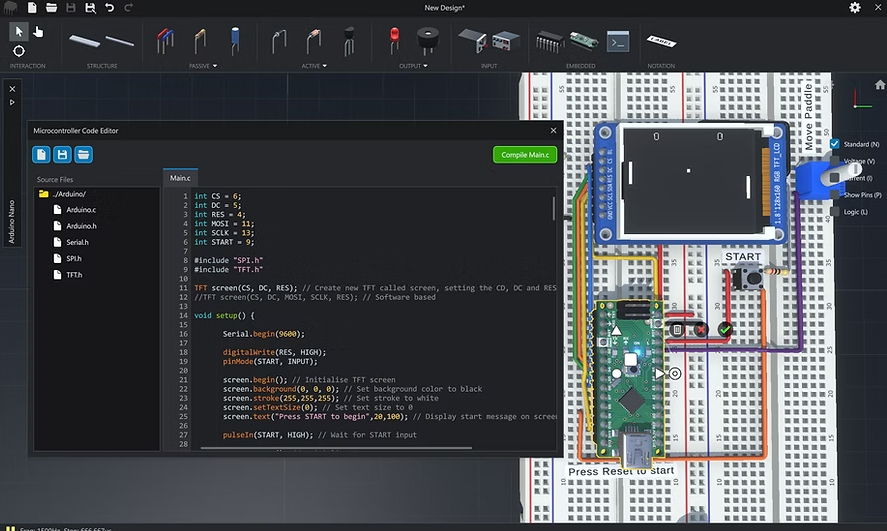Activate the hand interaction tool

click(38, 31)
